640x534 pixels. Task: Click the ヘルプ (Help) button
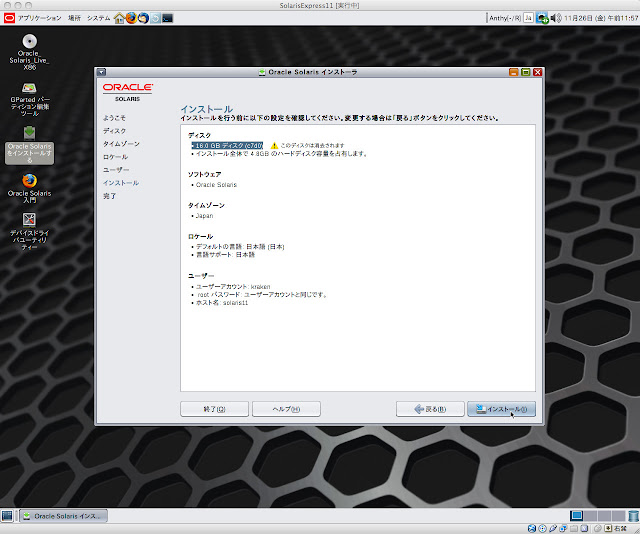click(x=286, y=409)
